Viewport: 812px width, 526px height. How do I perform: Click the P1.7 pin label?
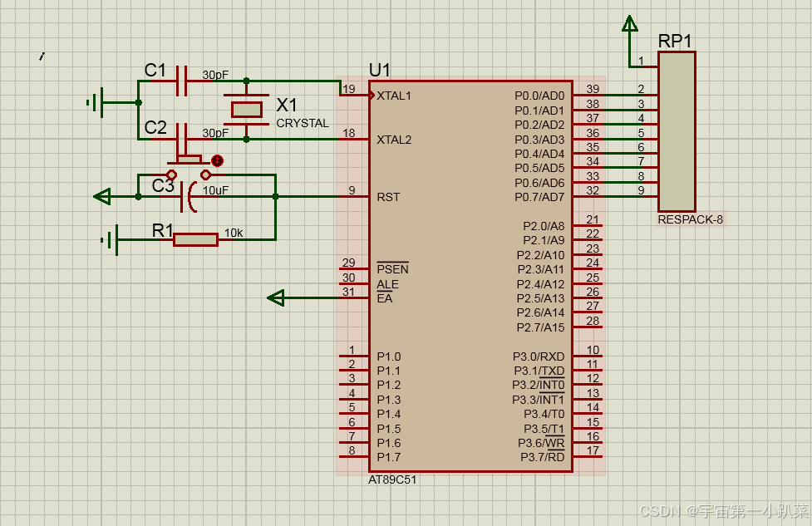click(388, 457)
